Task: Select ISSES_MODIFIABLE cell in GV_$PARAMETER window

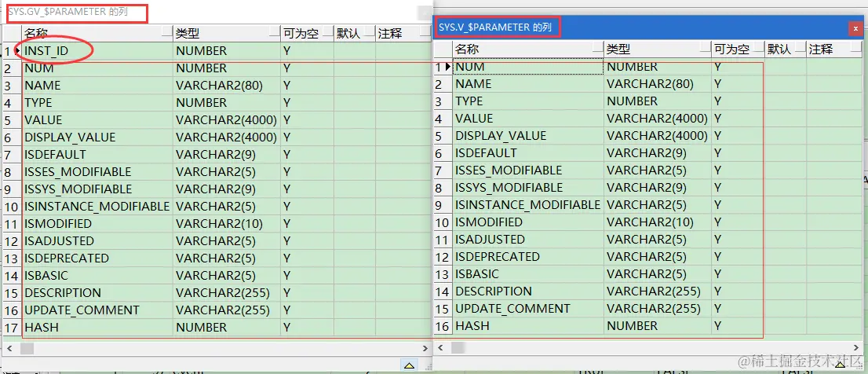Action: 97,172
